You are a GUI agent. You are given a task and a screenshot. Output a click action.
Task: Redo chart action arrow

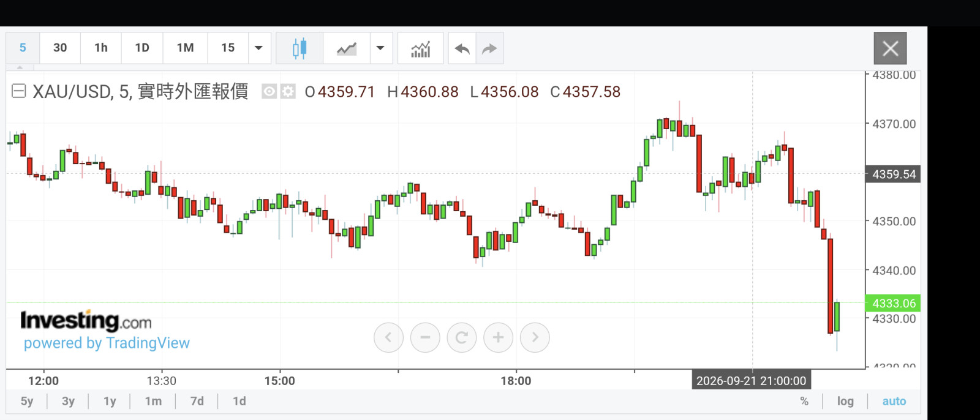tap(489, 48)
